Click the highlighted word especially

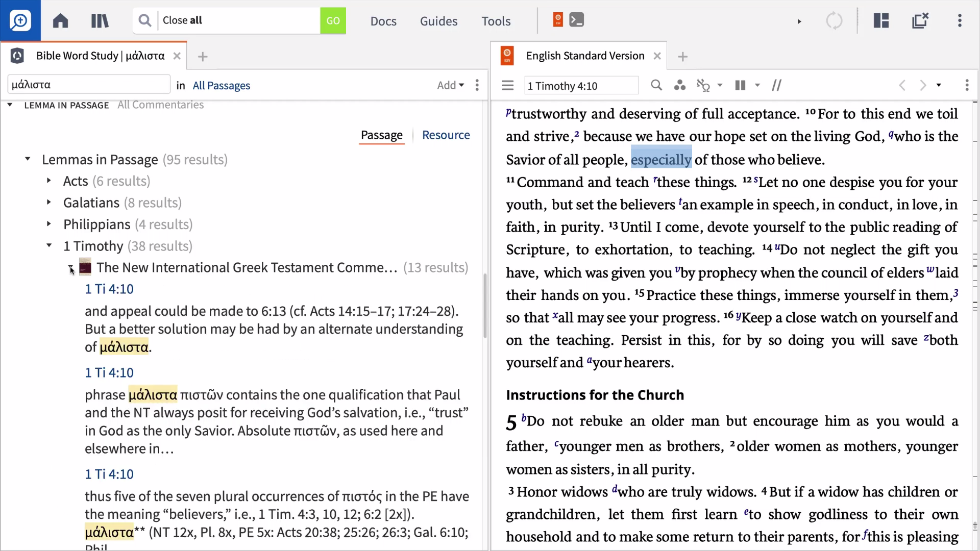tap(661, 160)
